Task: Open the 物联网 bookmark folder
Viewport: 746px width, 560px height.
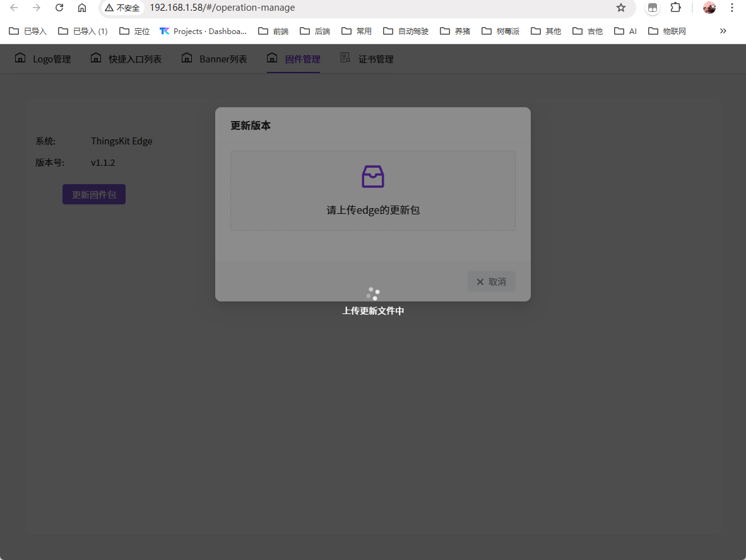Action: [667, 31]
